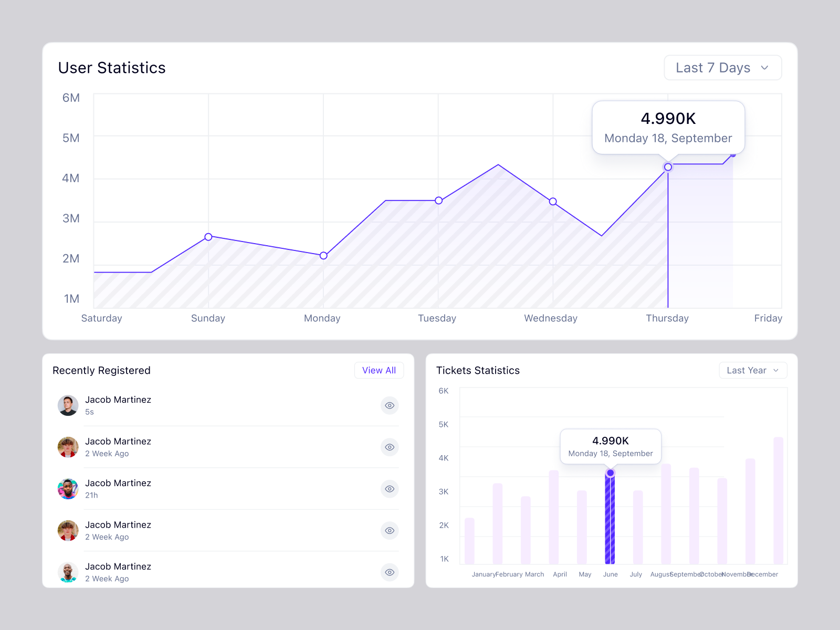Expand the chevron beside Last 7 Days
Viewport: 840px width, 630px height.
click(765, 67)
